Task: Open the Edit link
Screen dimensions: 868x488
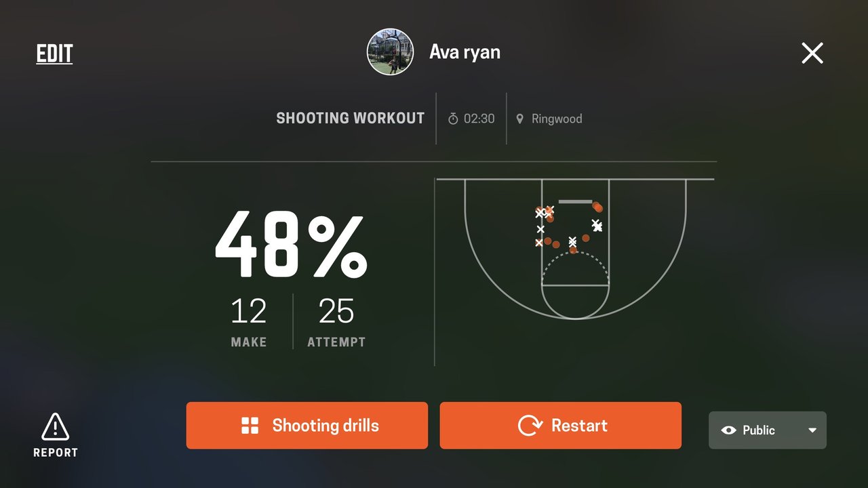Action: [x=54, y=54]
